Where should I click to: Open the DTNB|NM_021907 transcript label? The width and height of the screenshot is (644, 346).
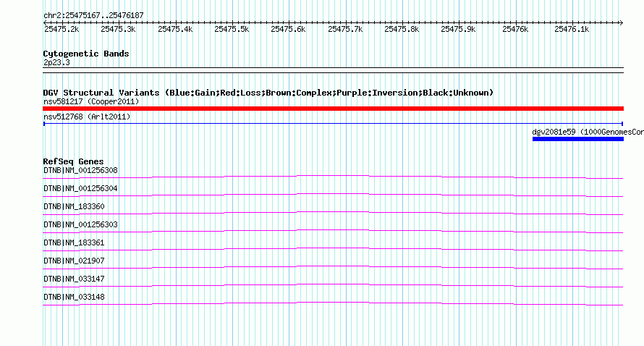coord(74,261)
